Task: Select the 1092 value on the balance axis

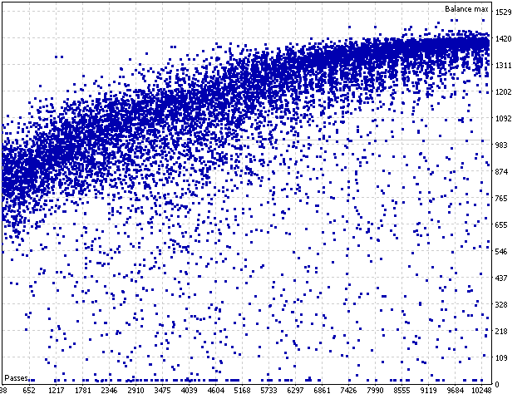Action: tap(504, 118)
